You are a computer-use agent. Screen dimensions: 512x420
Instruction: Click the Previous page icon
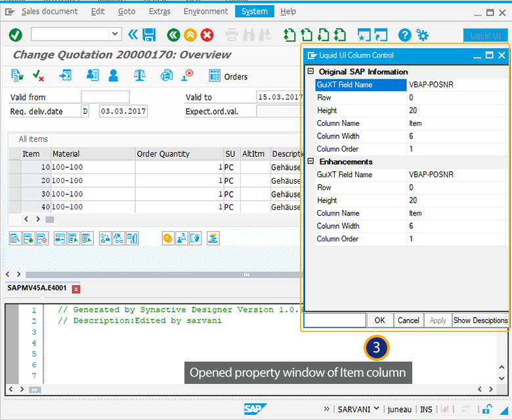(307, 35)
